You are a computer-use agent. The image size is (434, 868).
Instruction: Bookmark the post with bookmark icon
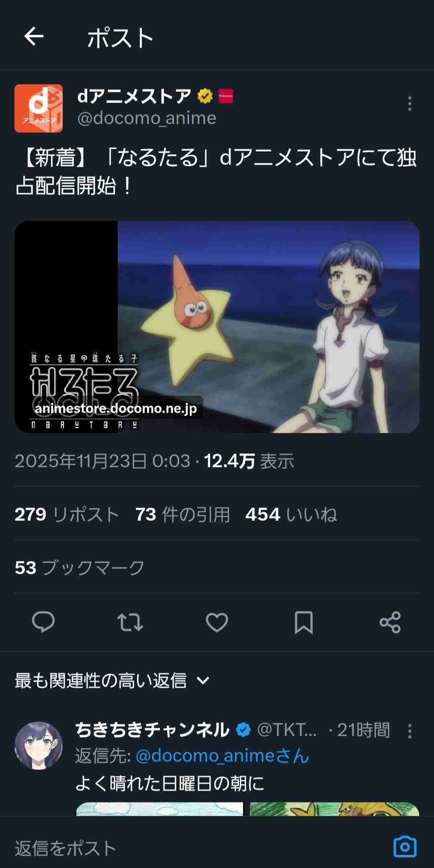(x=304, y=622)
